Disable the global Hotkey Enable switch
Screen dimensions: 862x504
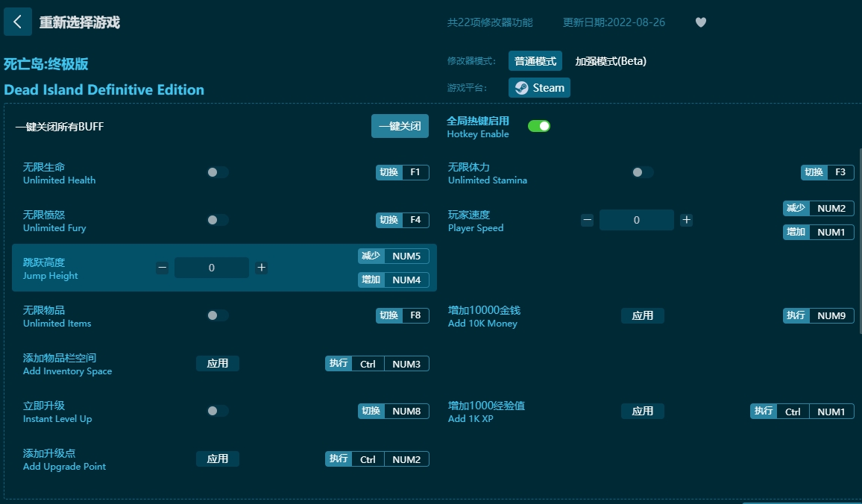point(539,126)
